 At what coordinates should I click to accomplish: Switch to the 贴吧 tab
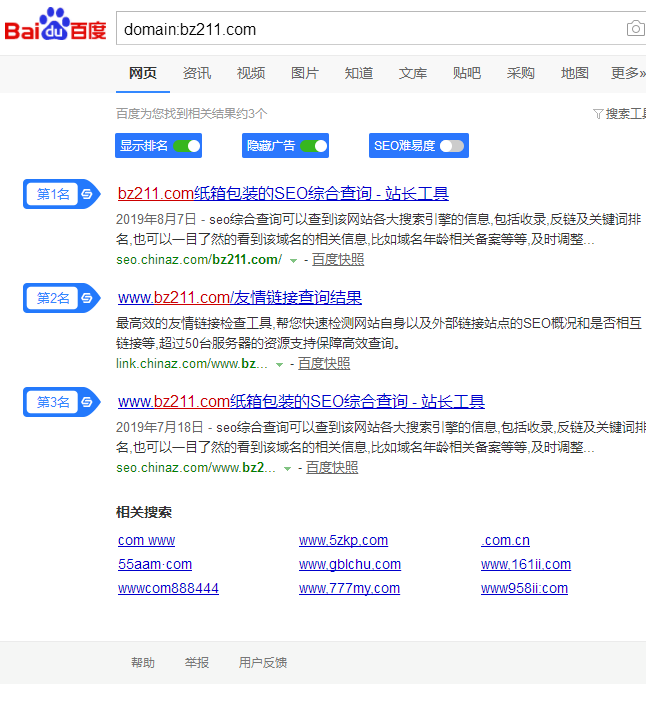pos(467,73)
